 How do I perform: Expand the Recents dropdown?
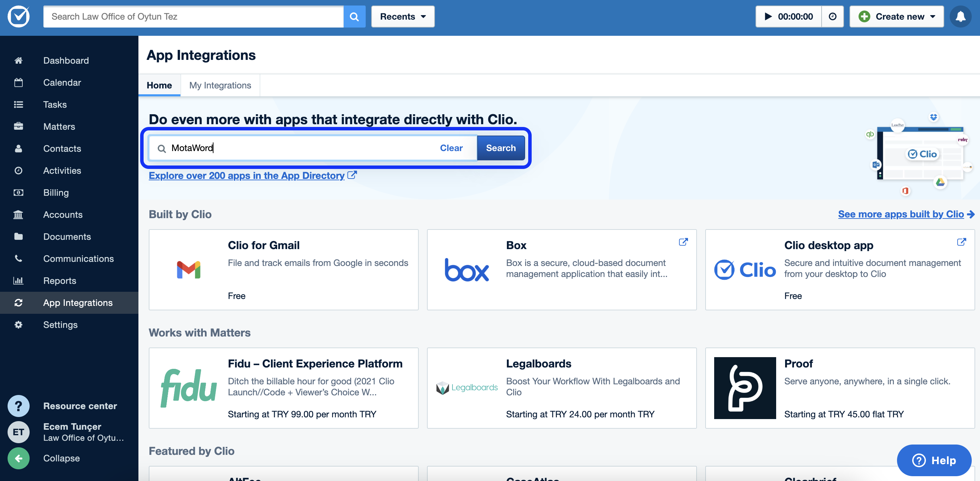403,17
